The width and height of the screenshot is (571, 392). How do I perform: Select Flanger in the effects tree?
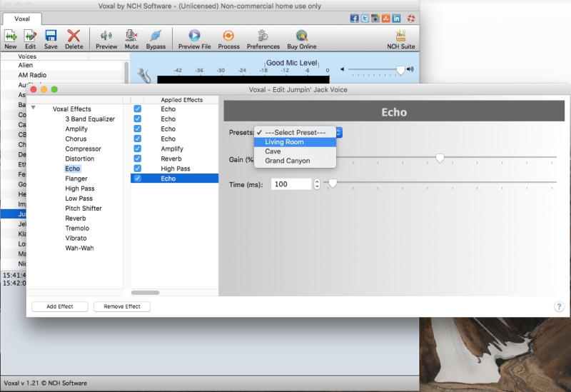(76, 179)
